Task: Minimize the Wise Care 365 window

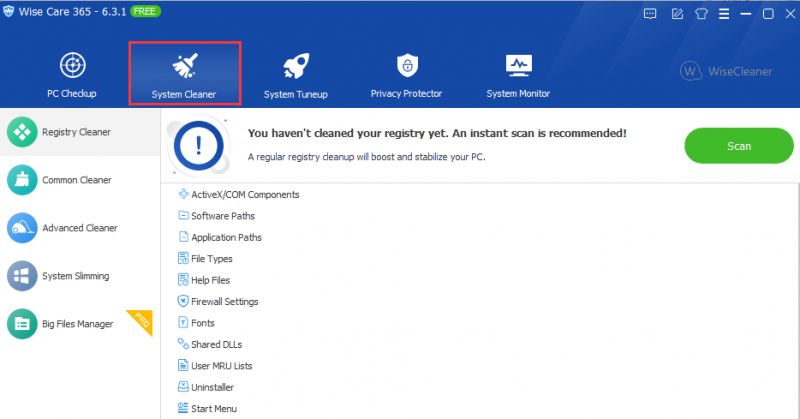Action: pyautogui.click(x=746, y=14)
